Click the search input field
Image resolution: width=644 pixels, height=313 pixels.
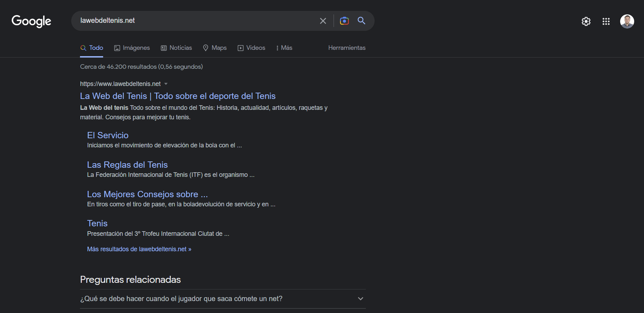click(x=196, y=21)
